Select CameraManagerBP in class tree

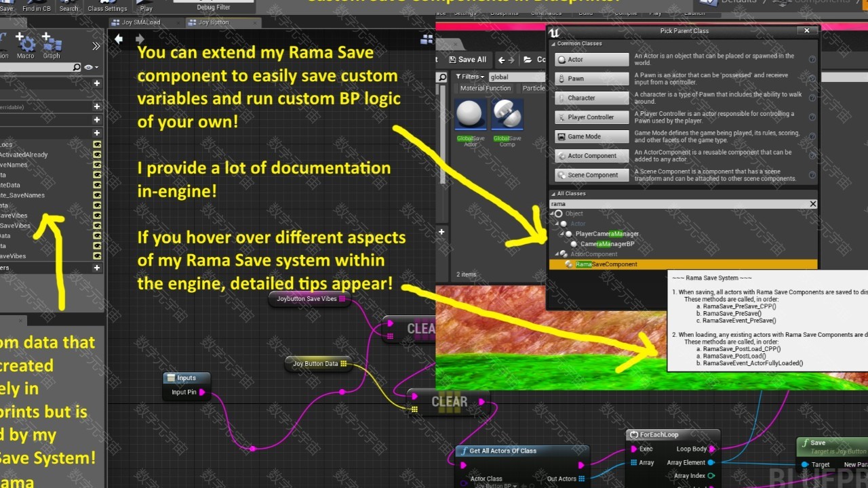pyautogui.click(x=607, y=244)
